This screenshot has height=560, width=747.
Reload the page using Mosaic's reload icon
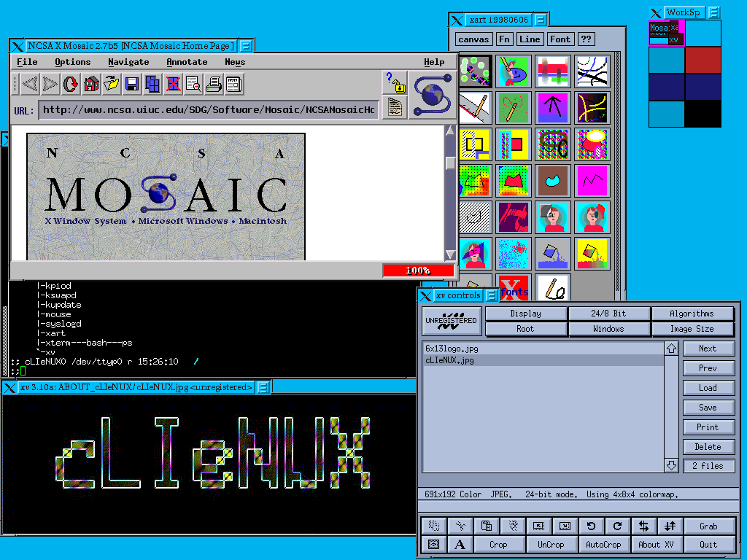[70, 85]
